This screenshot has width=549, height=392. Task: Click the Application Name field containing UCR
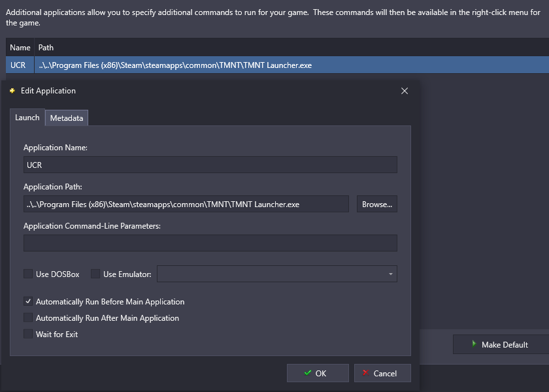(x=210, y=165)
